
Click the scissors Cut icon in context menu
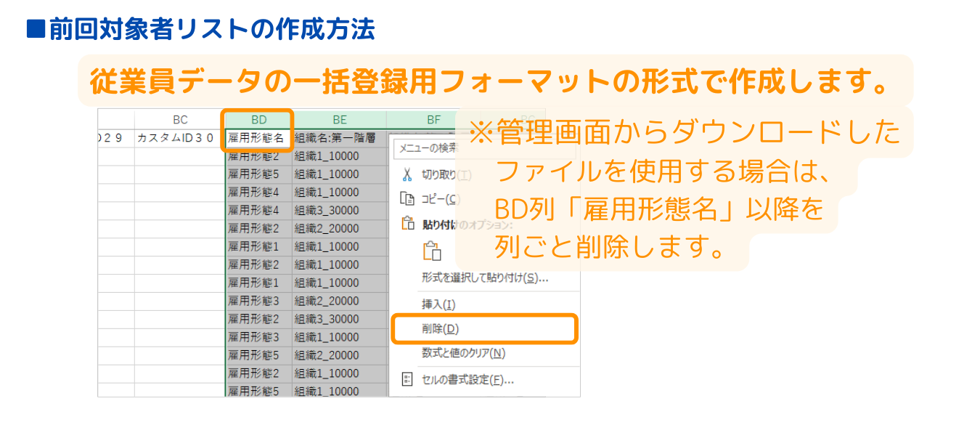[x=407, y=174]
